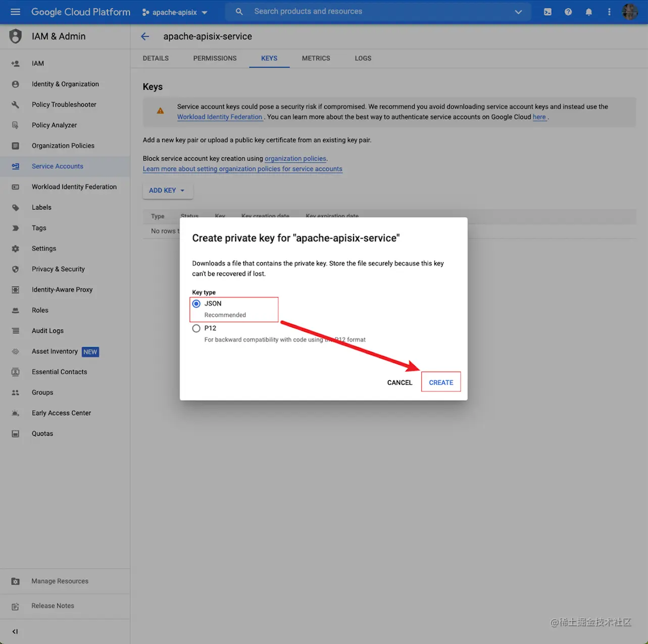Click the Search products and resources field
The height and width of the screenshot is (644, 648).
[379, 12]
